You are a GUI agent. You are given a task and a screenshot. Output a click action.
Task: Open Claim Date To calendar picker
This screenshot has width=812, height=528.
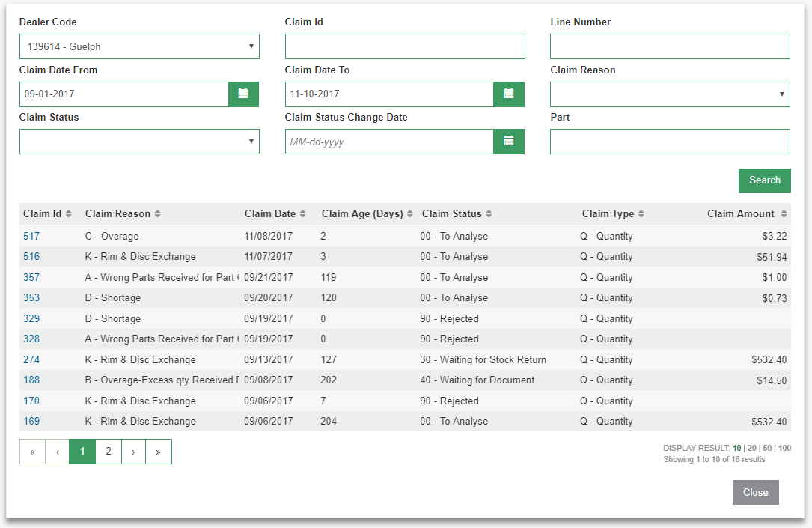click(509, 94)
